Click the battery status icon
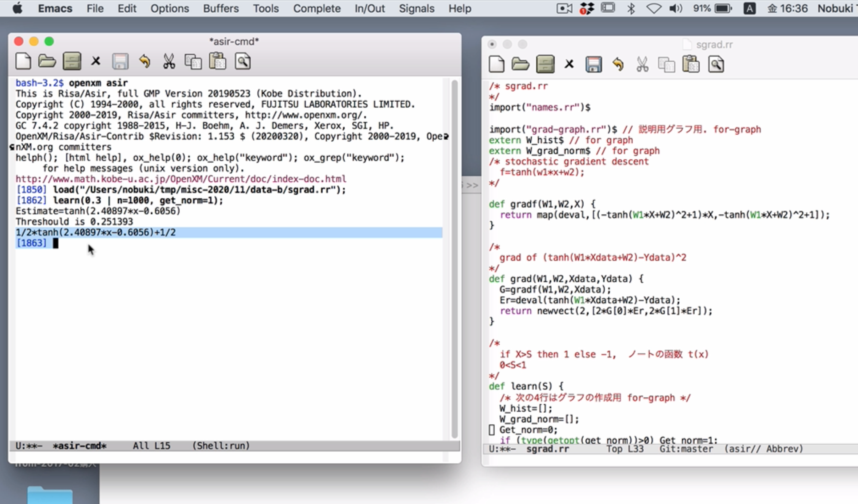The image size is (858, 504). (x=723, y=8)
